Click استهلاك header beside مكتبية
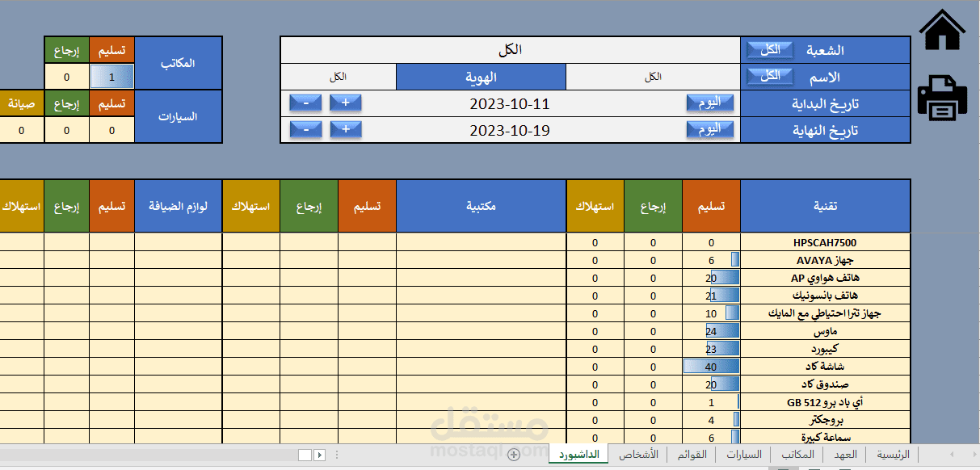Viewport: 980px width, 470px height. (250, 206)
